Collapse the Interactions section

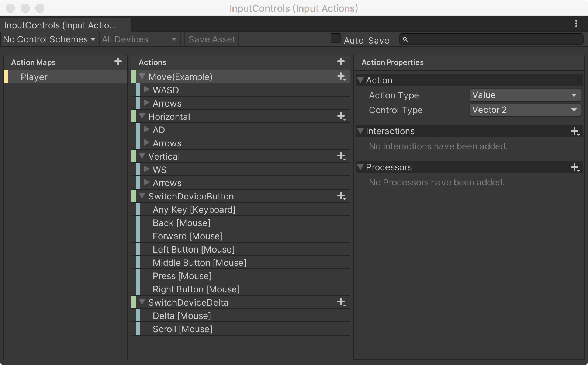point(361,131)
